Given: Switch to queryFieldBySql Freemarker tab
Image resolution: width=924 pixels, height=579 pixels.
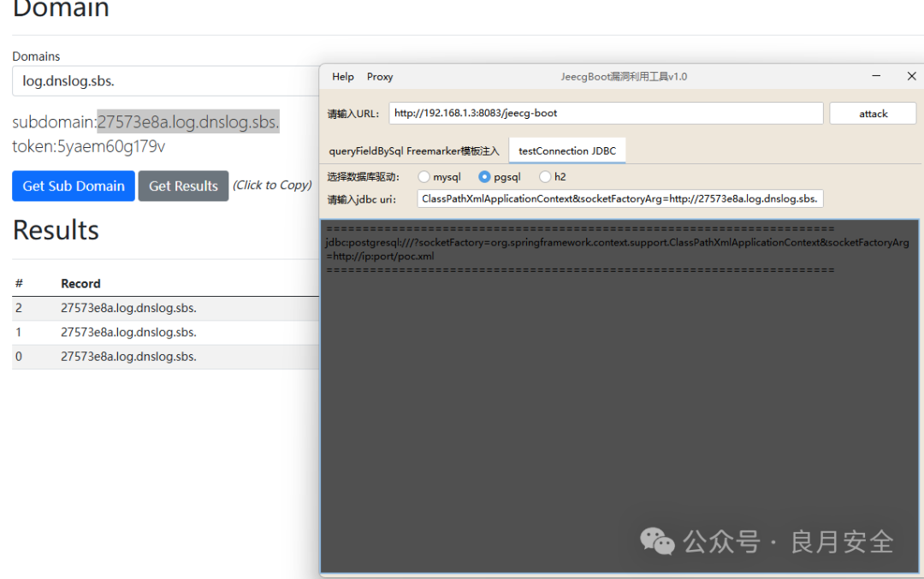Looking at the screenshot, I should [x=414, y=151].
